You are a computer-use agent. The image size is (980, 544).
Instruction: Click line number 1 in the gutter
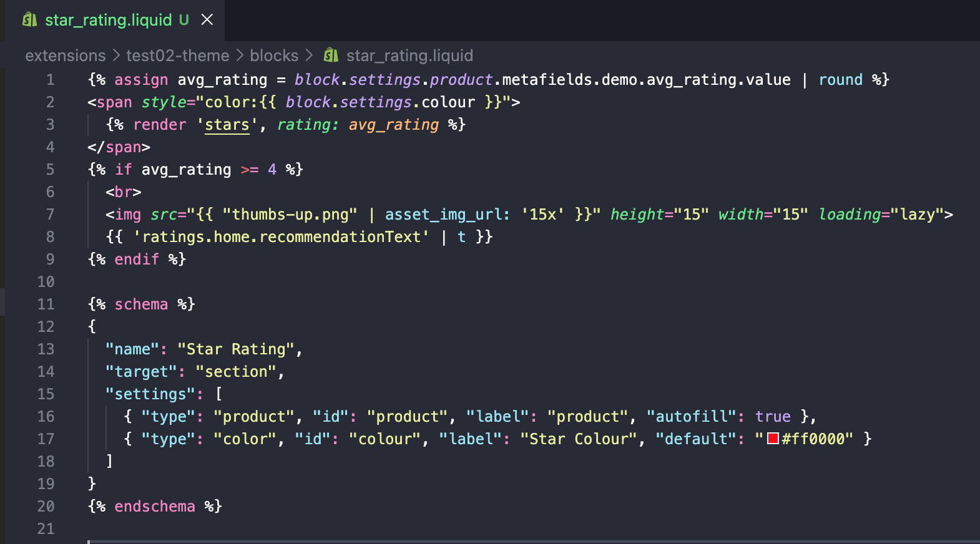click(x=50, y=80)
